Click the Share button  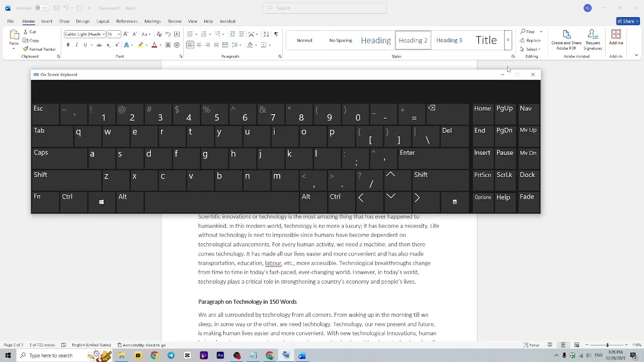point(628,21)
